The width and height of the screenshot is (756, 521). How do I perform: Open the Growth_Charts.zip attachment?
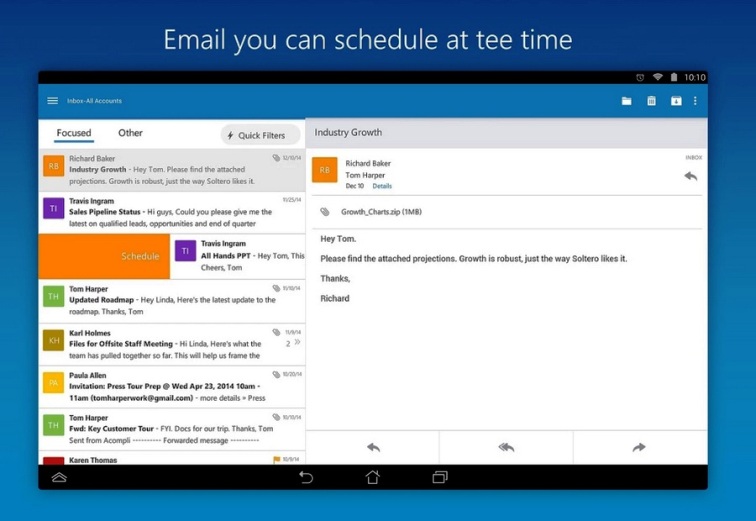coord(381,212)
